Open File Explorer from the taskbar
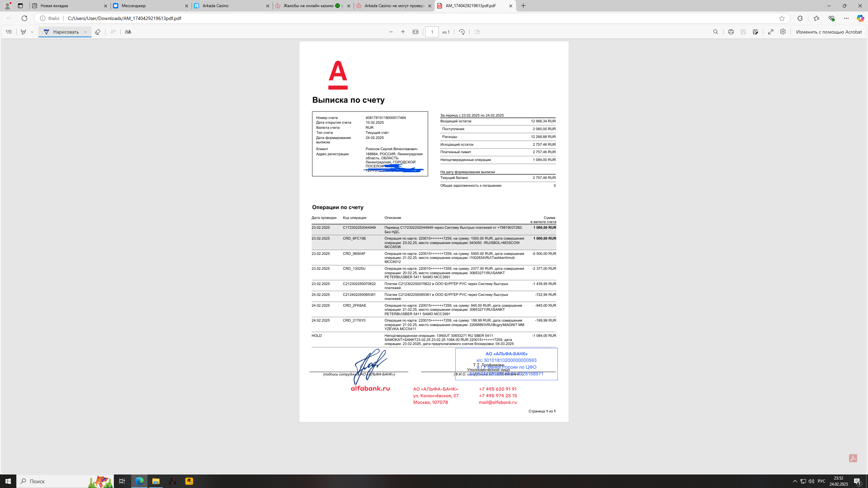 coord(156,481)
